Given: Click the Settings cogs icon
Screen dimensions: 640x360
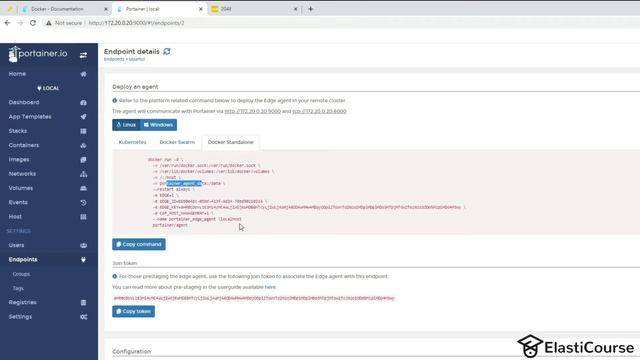Looking at the screenshot, I should click(x=83, y=317).
